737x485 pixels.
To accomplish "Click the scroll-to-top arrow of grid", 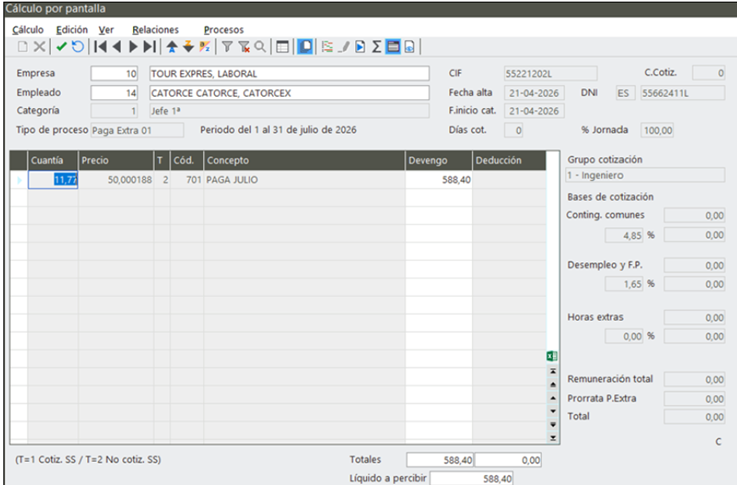I will (x=553, y=371).
